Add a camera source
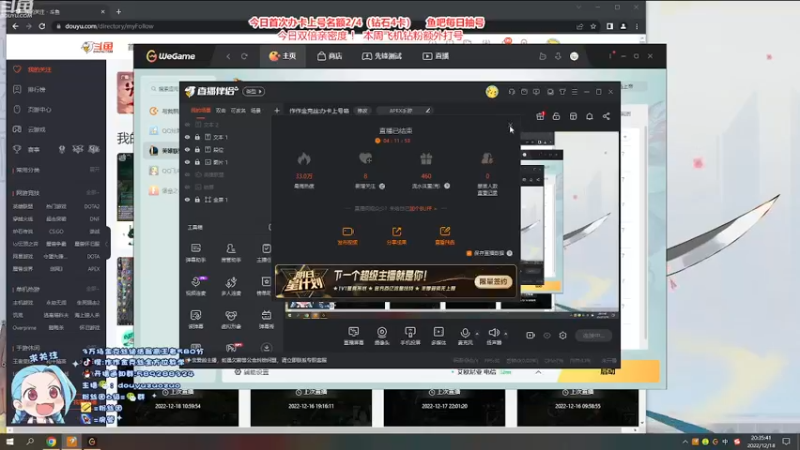Image resolution: width=800 pixels, height=450 pixels. click(382, 336)
